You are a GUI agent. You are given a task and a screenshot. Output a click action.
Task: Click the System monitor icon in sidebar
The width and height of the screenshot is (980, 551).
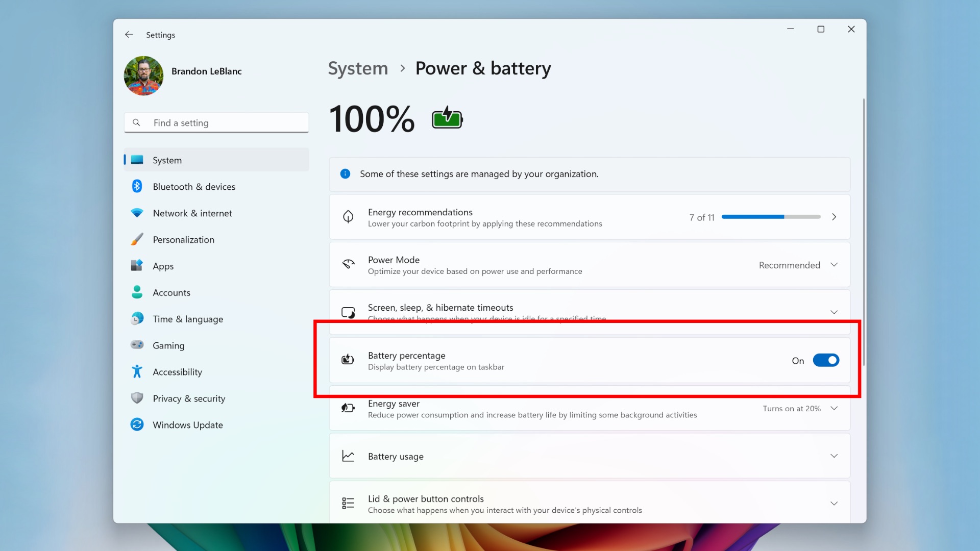click(x=137, y=160)
